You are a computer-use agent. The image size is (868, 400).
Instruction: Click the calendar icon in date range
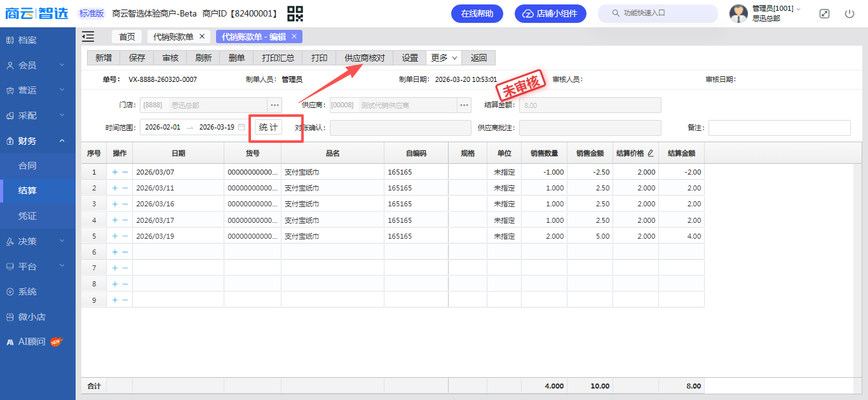click(x=241, y=127)
